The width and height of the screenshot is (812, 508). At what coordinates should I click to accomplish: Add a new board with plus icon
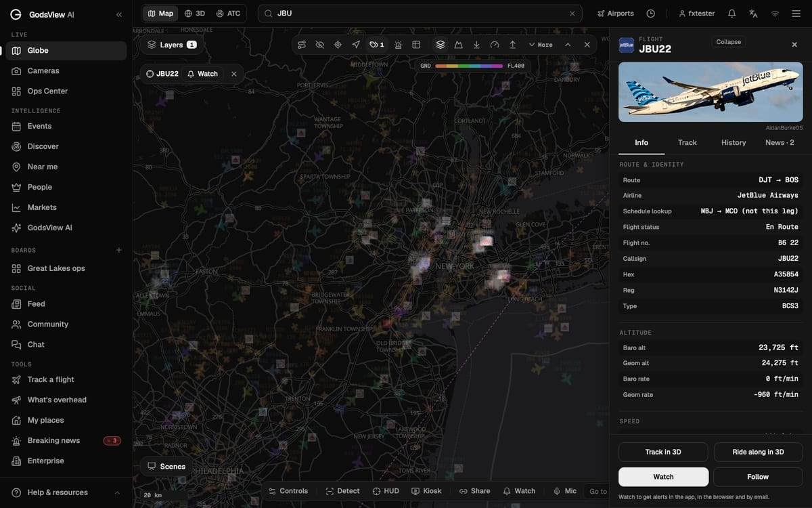coord(119,250)
